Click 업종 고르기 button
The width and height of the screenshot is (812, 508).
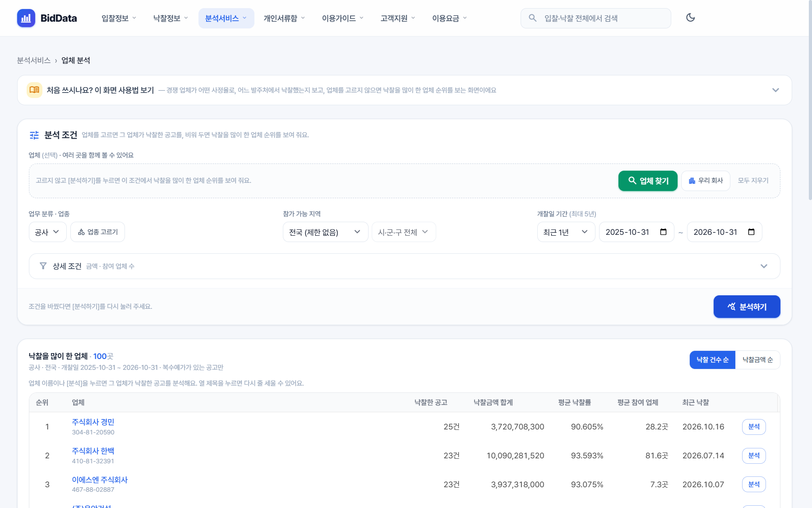pos(97,232)
